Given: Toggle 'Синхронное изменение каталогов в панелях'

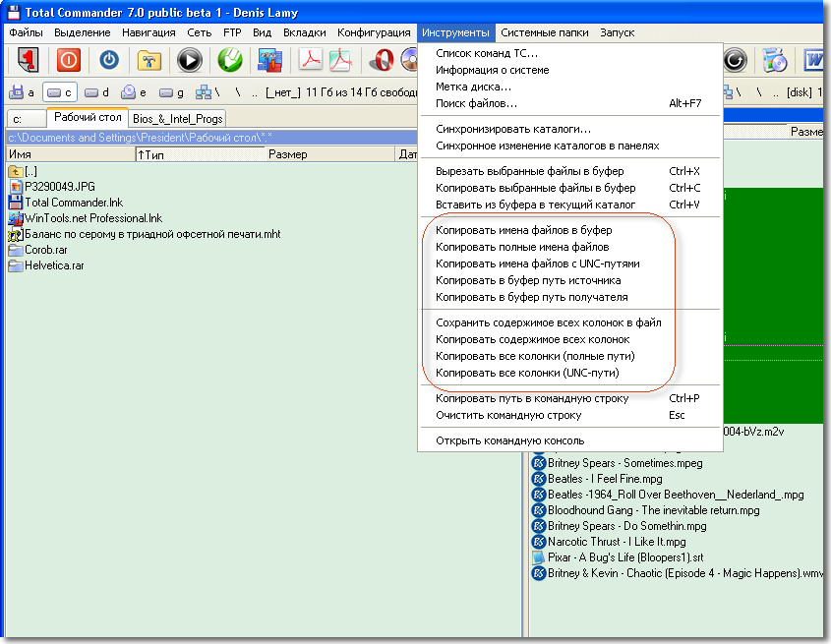Looking at the screenshot, I should [x=570, y=146].
